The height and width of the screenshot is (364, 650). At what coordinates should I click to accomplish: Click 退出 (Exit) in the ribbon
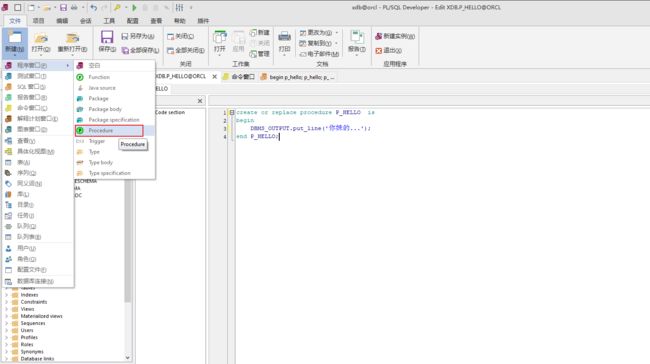pyautogui.click(x=388, y=50)
